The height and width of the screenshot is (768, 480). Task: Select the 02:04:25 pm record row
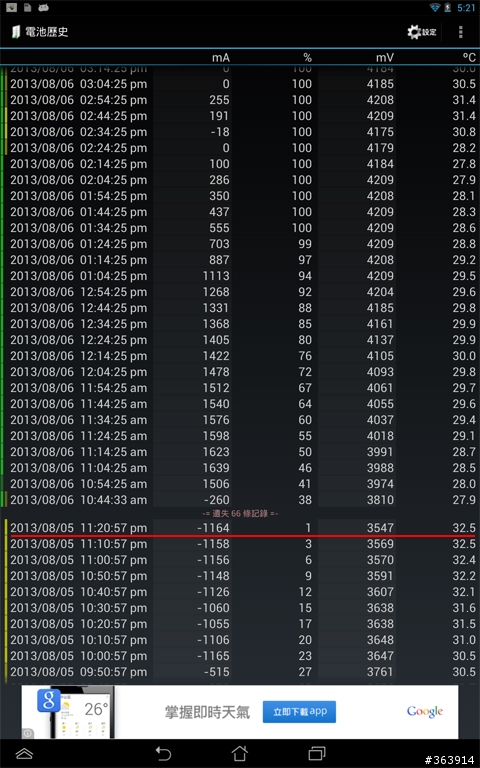point(240,180)
